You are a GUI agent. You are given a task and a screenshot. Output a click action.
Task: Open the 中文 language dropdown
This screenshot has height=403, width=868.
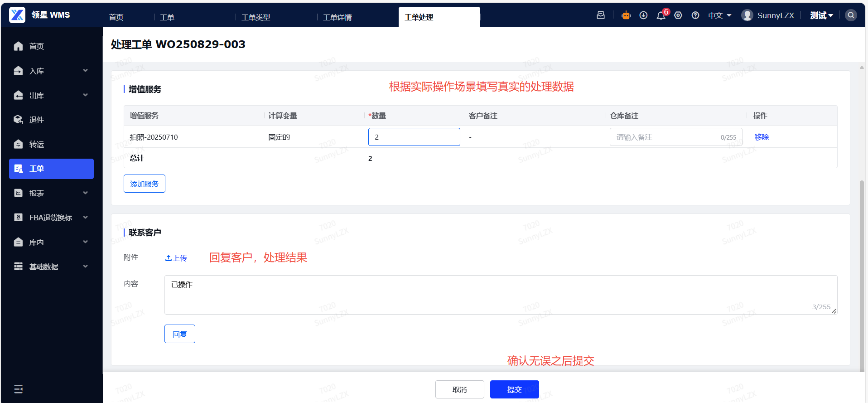720,15
